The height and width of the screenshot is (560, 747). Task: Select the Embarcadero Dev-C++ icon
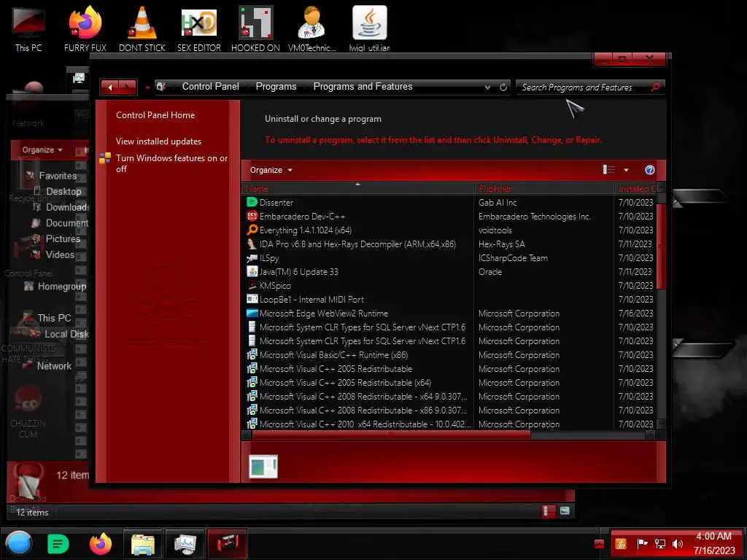click(252, 216)
